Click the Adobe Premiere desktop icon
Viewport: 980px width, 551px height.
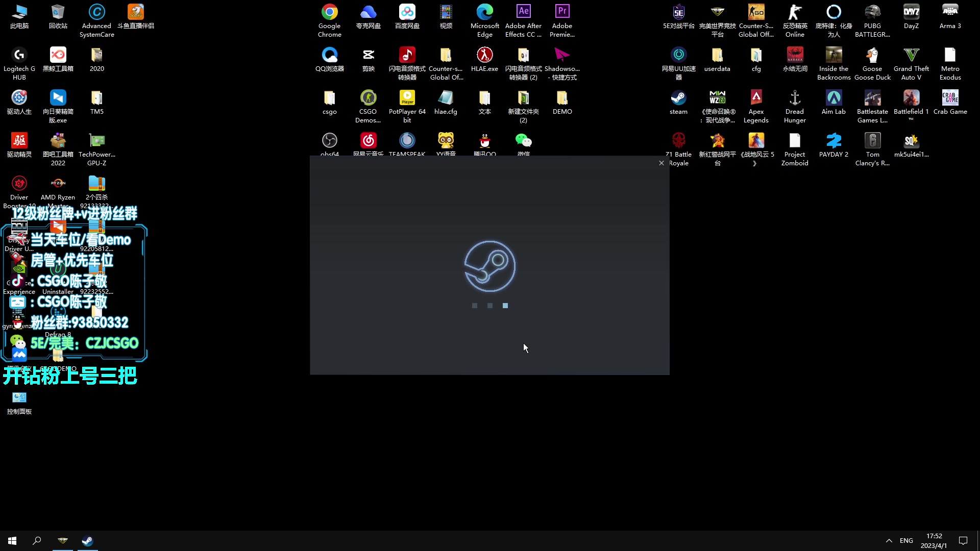click(562, 12)
